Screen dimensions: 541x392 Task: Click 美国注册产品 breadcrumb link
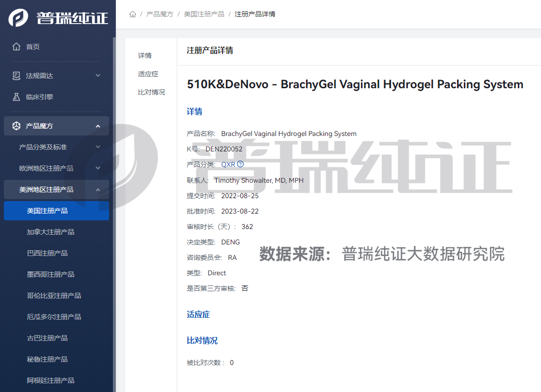point(204,14)
